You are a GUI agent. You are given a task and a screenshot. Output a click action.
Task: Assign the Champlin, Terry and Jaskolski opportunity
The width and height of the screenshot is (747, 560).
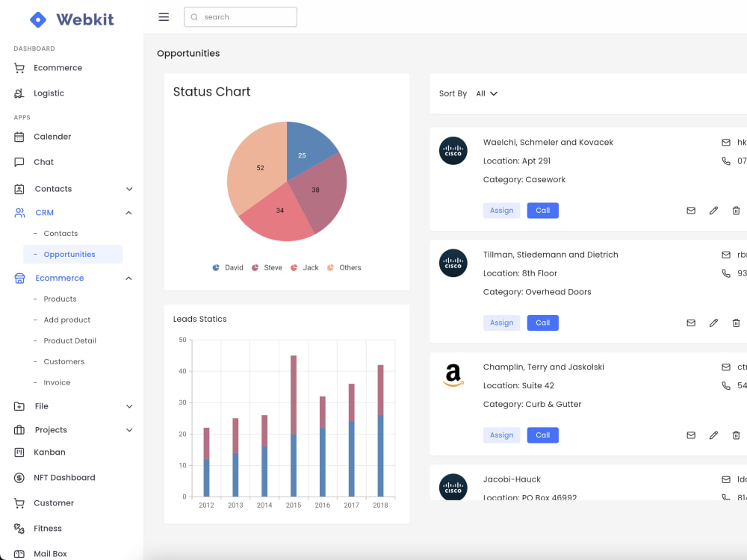(502, 435)
